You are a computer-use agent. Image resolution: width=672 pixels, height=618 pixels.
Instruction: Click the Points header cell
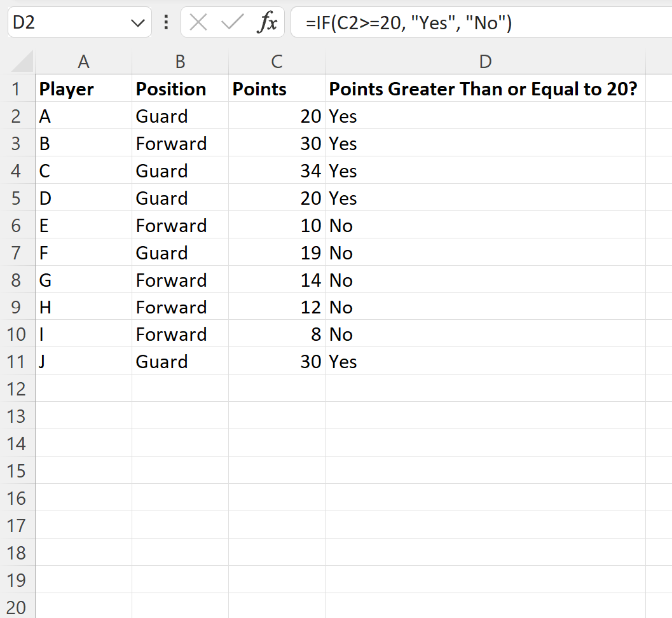[x=277, y=88]
